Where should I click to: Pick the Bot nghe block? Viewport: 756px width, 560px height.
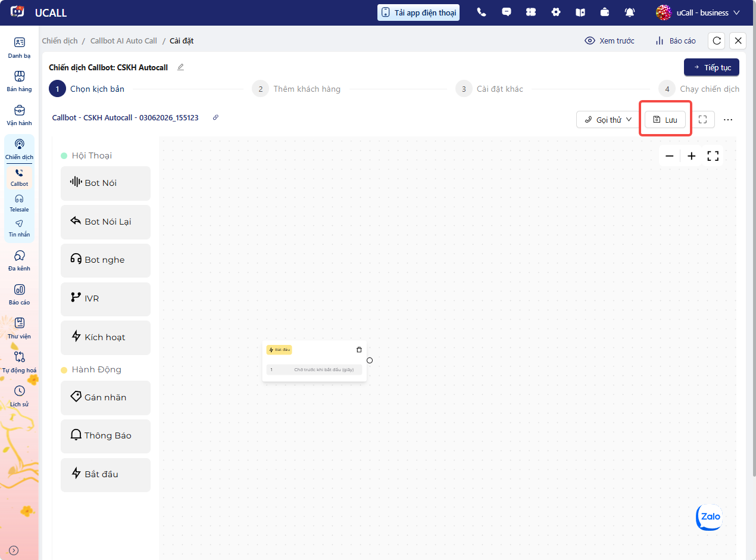(x=105, y=260)
